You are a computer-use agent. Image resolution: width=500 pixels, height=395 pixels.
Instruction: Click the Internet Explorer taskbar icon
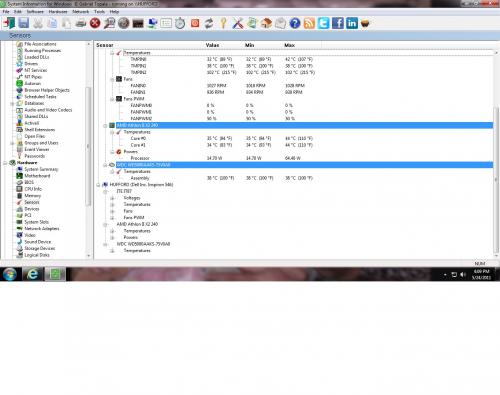[x=33, y=274]
